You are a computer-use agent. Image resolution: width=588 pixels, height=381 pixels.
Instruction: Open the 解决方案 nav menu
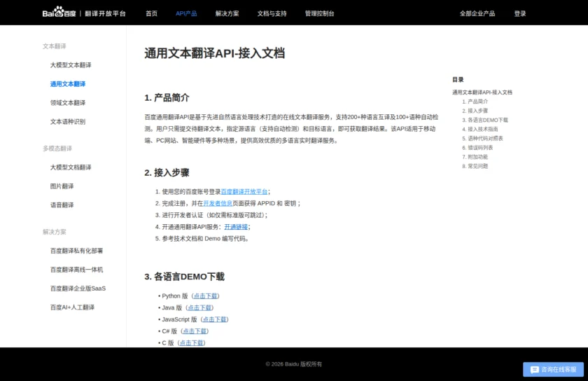coord(227,13)
